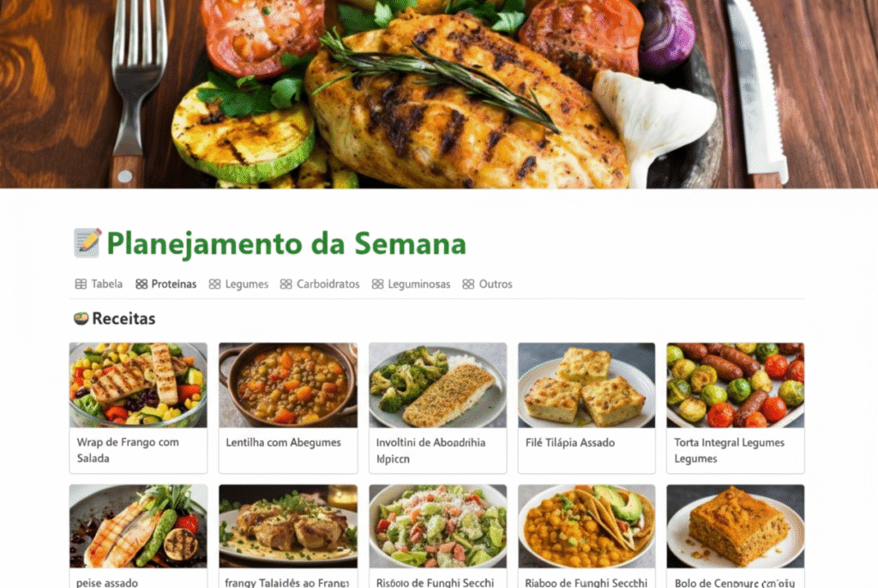Click the gallery icon next to Proteínas

point(141,284)
